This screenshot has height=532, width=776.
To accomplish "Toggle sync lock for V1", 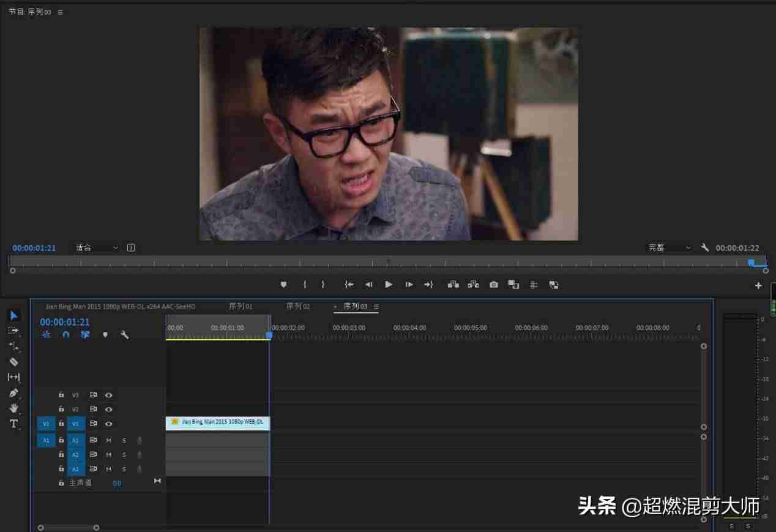I will pyautogui.click(x=94, y=424).
